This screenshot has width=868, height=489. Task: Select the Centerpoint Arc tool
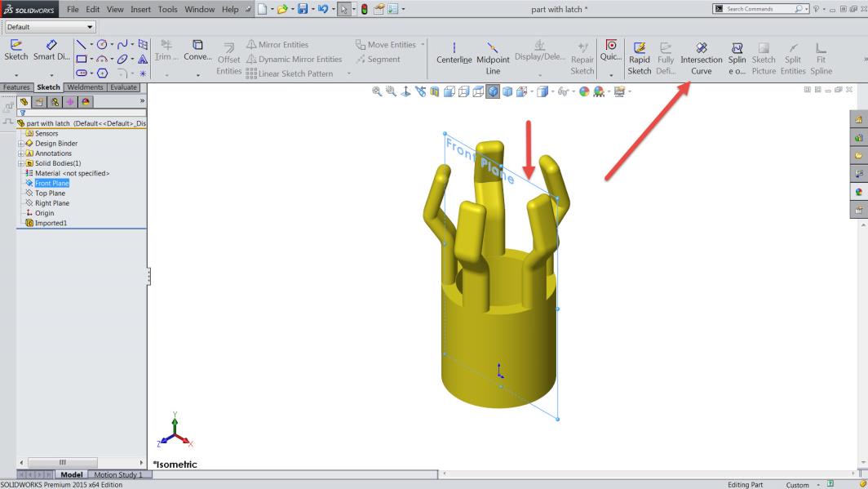(x=102, y=59)
